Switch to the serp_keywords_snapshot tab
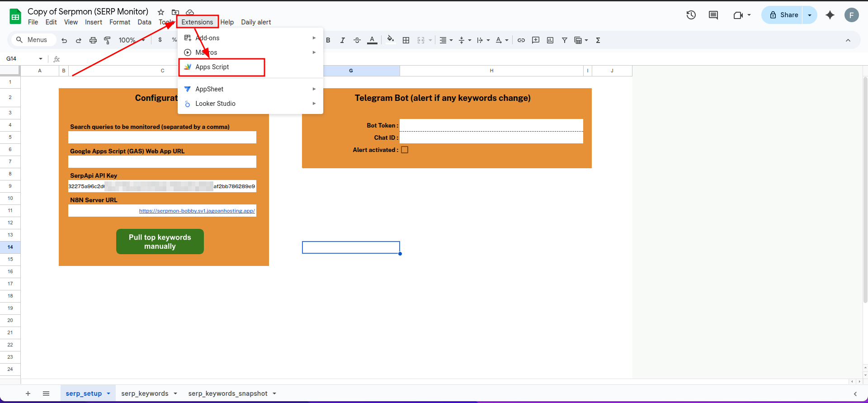The image size is (868, 403). (227, 394)
